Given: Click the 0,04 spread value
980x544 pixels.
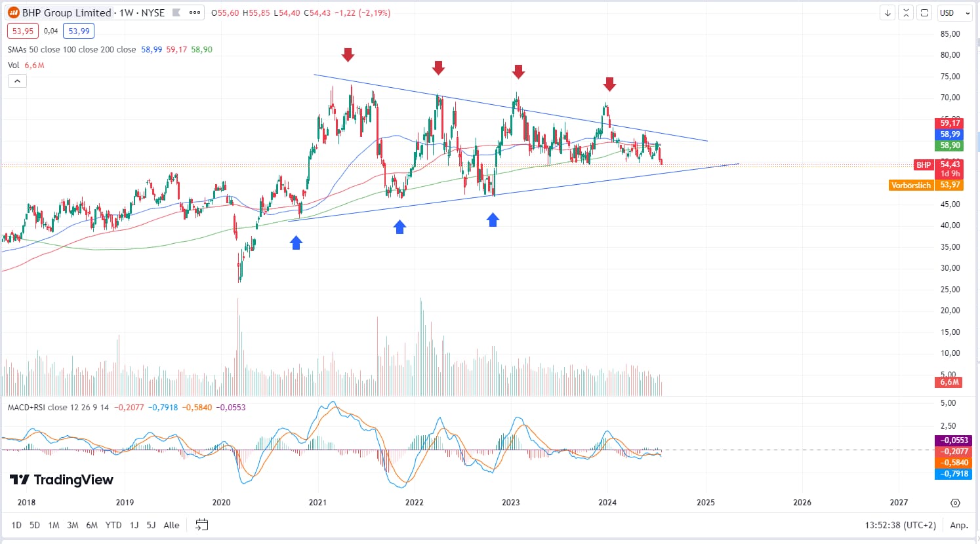Looking at the screenshot, I should (51, 31).
